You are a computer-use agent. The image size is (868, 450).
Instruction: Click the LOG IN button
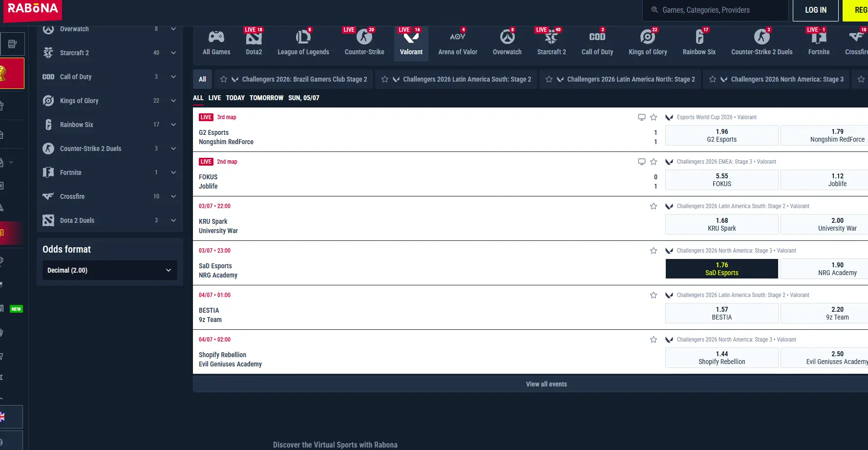point(816,10)
